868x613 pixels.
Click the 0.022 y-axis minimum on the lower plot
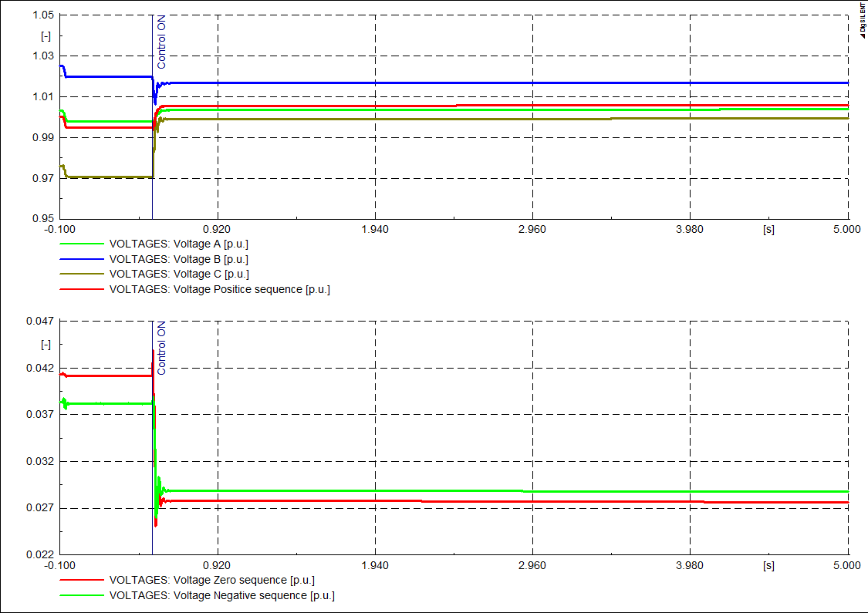pos(40,554)
